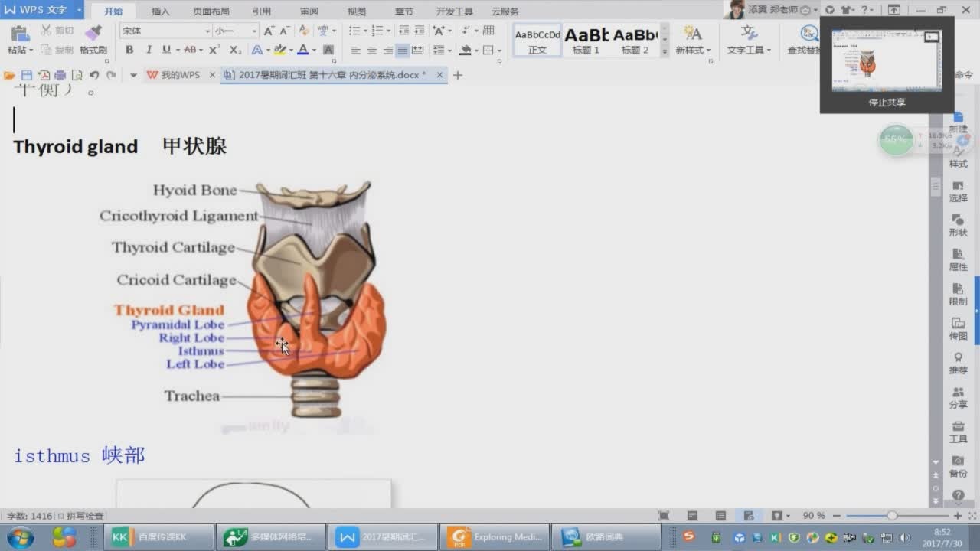Open Selection pane in right sidebar
This screenshot has height=551, width=980.
point(958,191)
